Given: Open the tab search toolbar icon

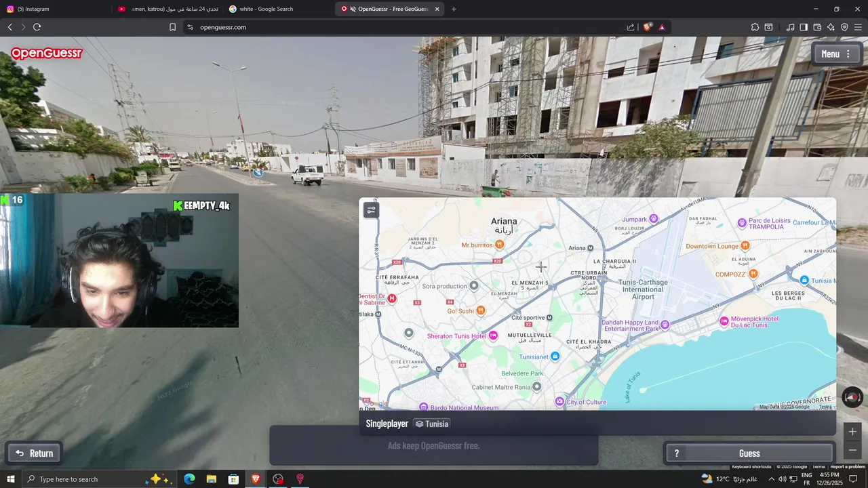Looking at the screenshot, I should (768, 27).
